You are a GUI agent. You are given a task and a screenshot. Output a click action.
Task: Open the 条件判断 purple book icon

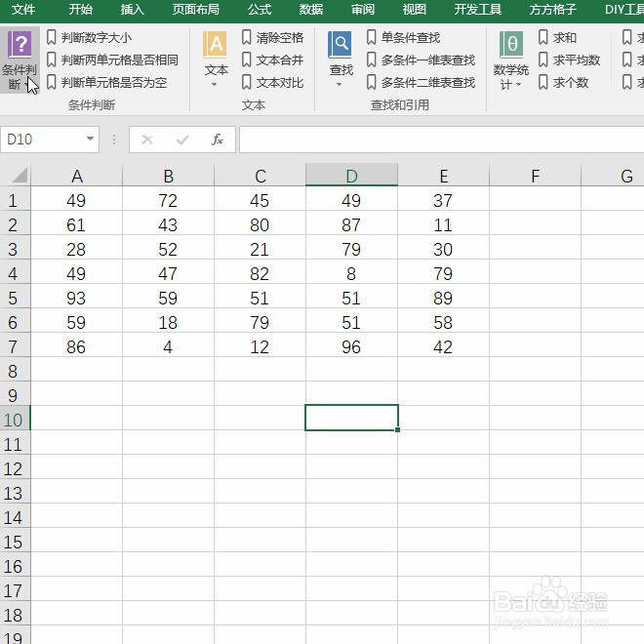20,45
